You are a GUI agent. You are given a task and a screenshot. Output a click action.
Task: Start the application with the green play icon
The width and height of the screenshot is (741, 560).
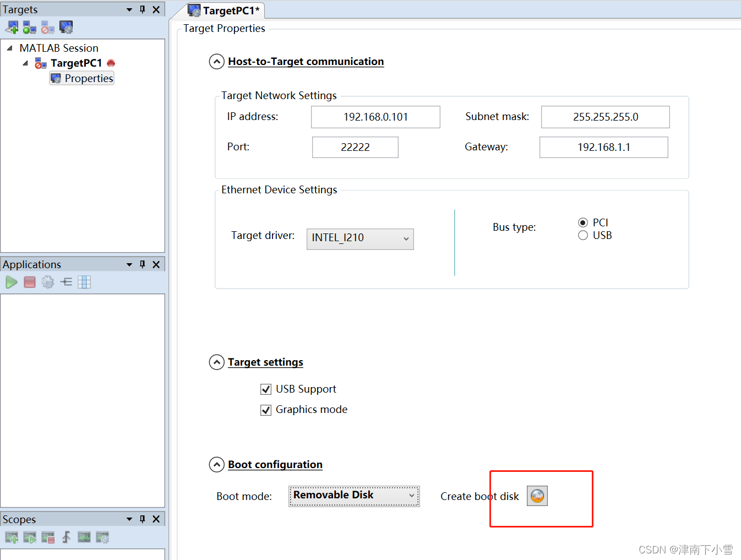point(11,282)
